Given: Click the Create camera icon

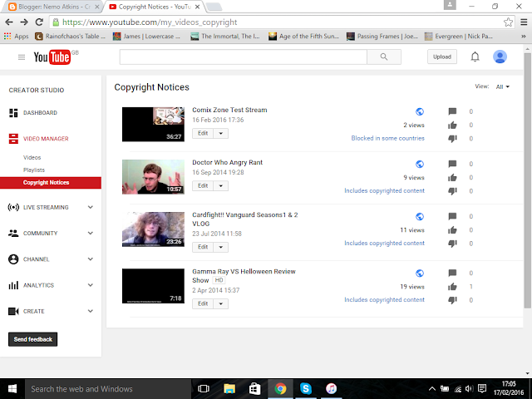Looking at the screenshot, I should click(x=13, y=311).
